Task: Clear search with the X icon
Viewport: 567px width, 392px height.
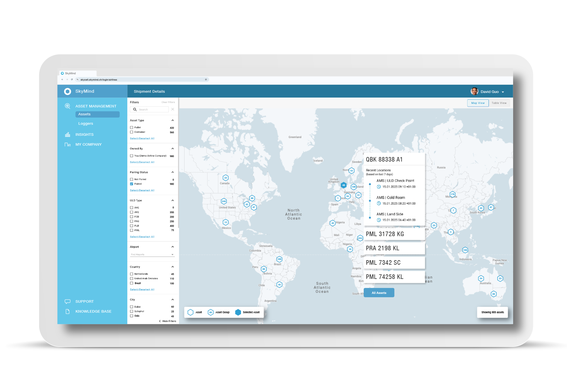Action: pos(173,109)
